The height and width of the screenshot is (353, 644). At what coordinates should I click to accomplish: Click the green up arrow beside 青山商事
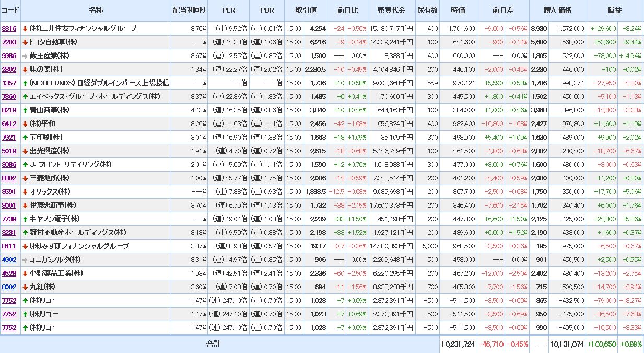[25, 110]
